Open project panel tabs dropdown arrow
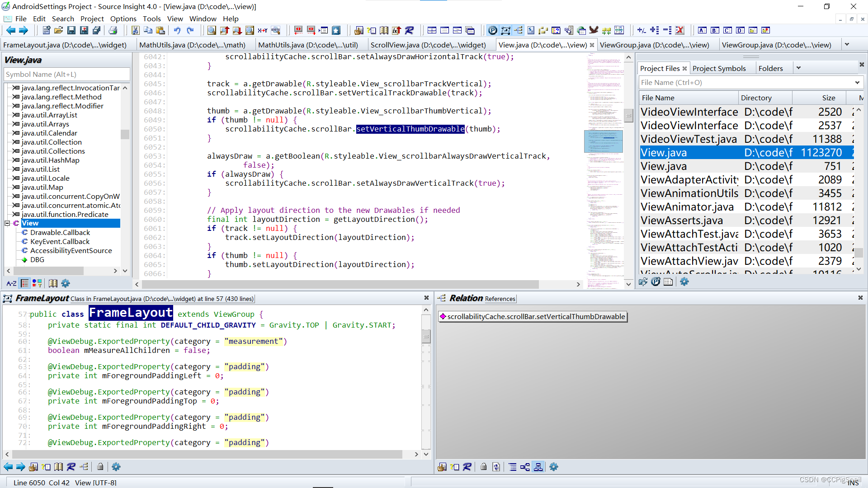The image size is (868, 488). 798,68
